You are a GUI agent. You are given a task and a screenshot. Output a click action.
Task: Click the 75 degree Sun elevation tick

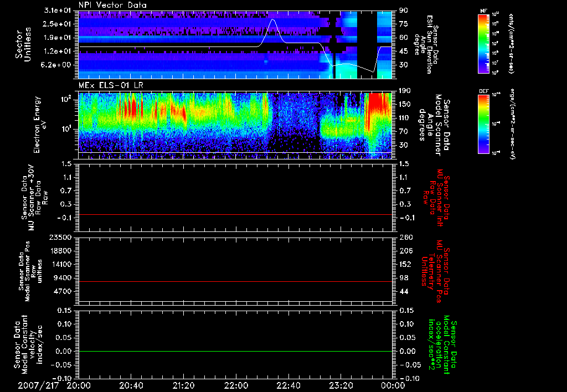(404, 24)
